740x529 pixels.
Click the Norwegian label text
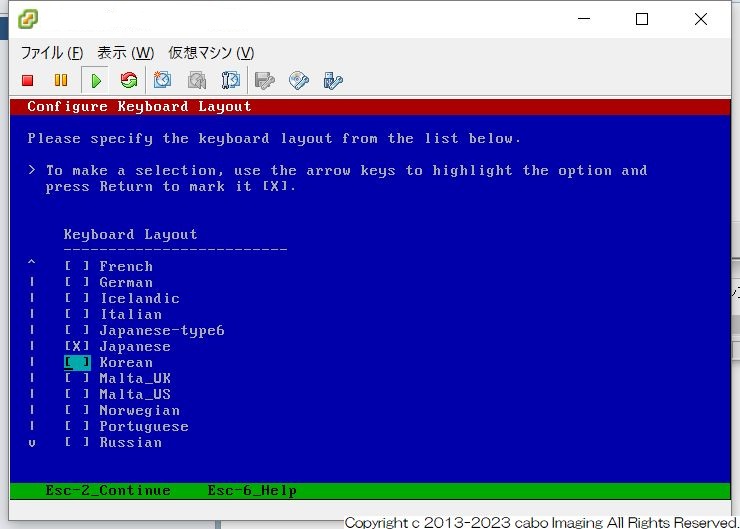[140, 411]
